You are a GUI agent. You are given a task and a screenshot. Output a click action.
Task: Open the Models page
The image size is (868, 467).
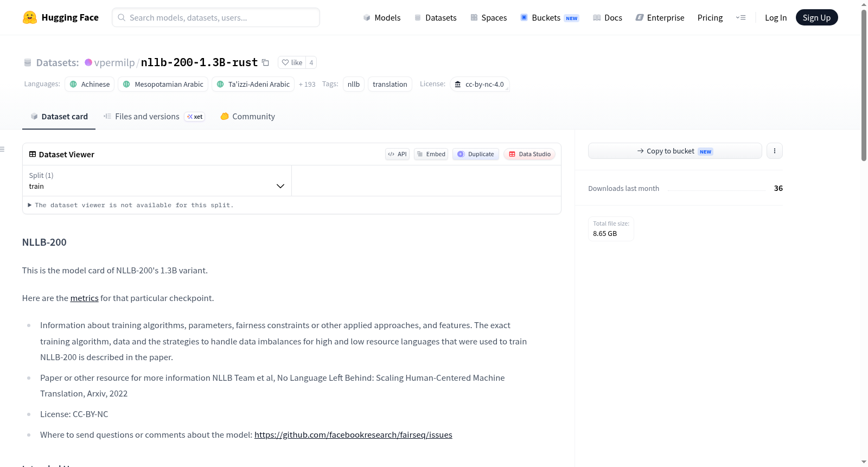pyautogui.click(x=382, y=17)
